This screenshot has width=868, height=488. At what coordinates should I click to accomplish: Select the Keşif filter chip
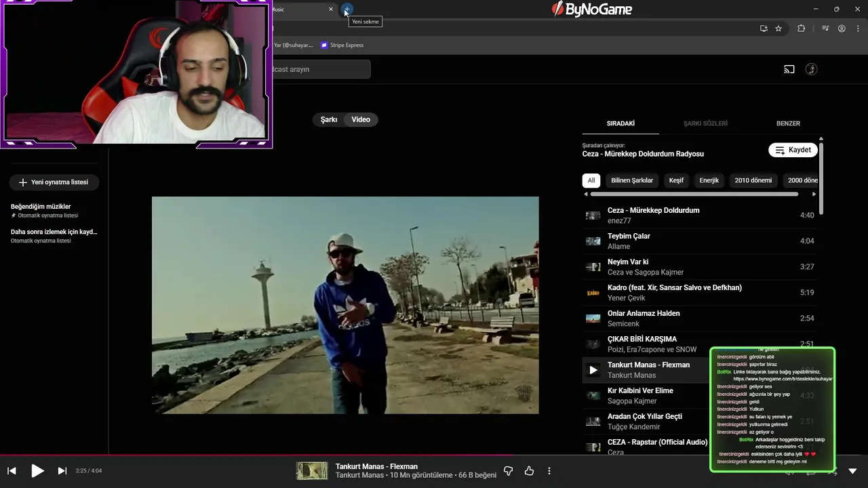[676, 180]
